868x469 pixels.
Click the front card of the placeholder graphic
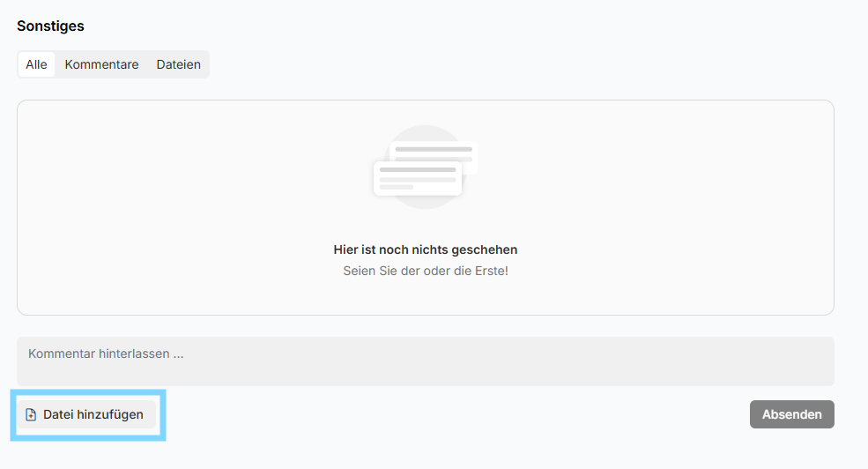[417, 178]
